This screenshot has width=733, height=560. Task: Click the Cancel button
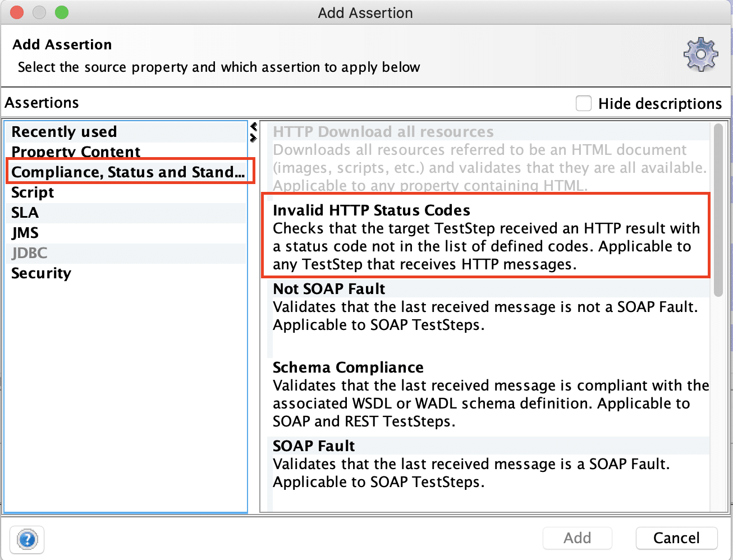coord(676,538)
